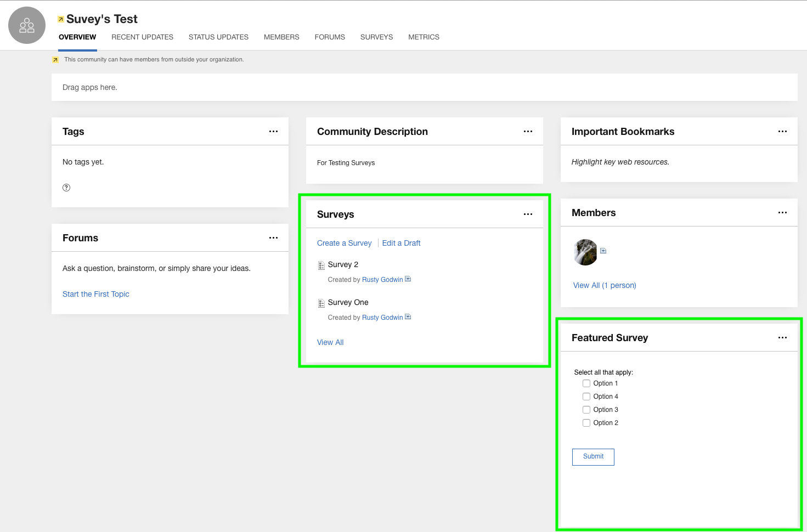Open the Tags widget actions menu
Image resolution: width=807 pixels, height=532 pixels.
273,132
